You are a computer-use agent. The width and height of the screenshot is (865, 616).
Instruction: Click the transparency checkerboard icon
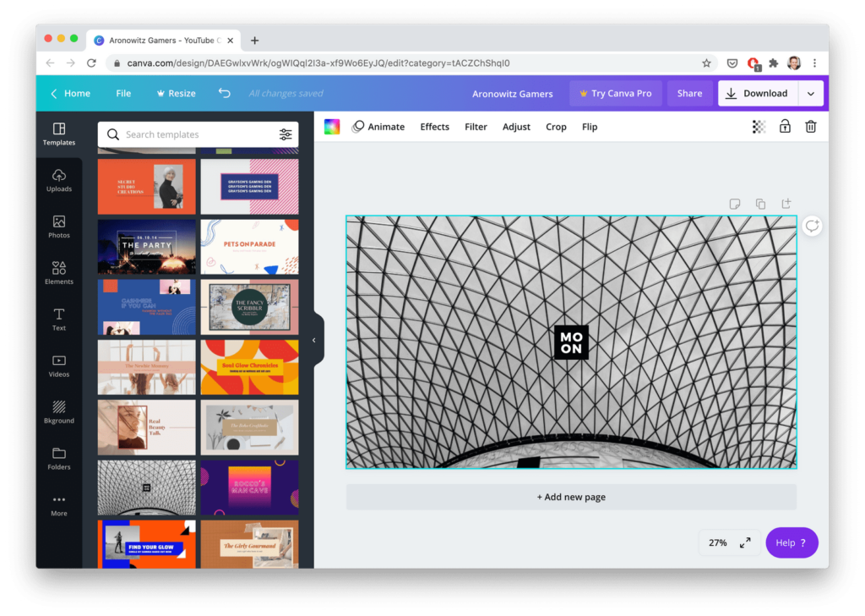759,127
